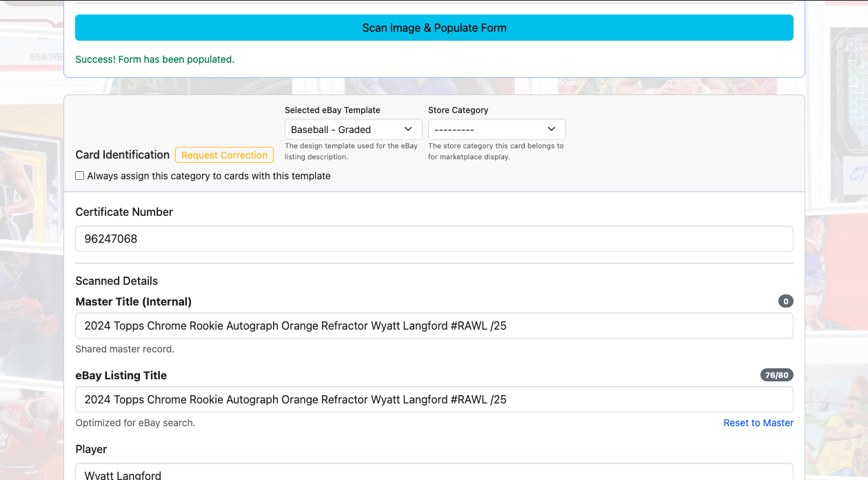Click the eBay Listing Title input field
This screenshot has width=868, height=480.
[434, 399]
